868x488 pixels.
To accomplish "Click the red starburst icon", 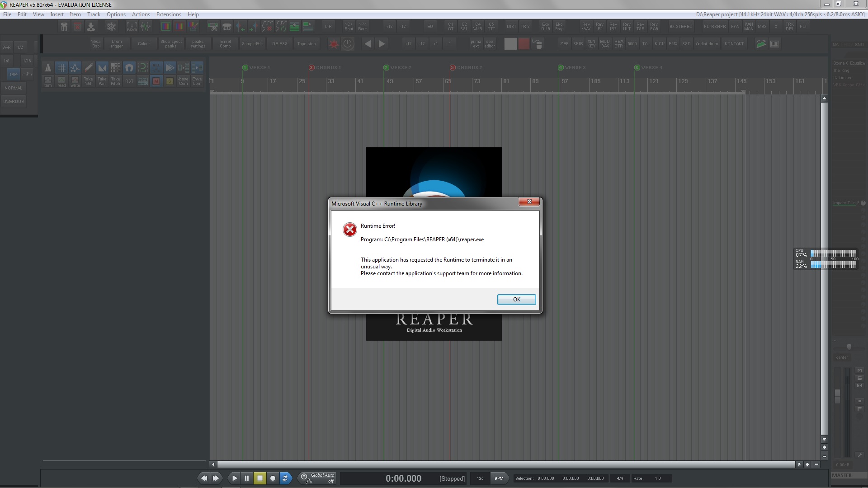I will click(x=334, y=44).
